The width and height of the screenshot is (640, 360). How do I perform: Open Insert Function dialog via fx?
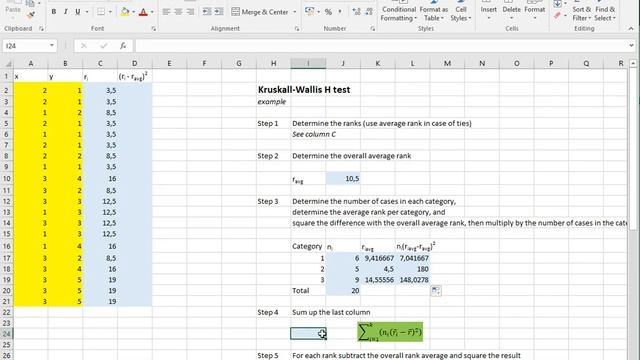pyautogui.click(x=123, y=46)
